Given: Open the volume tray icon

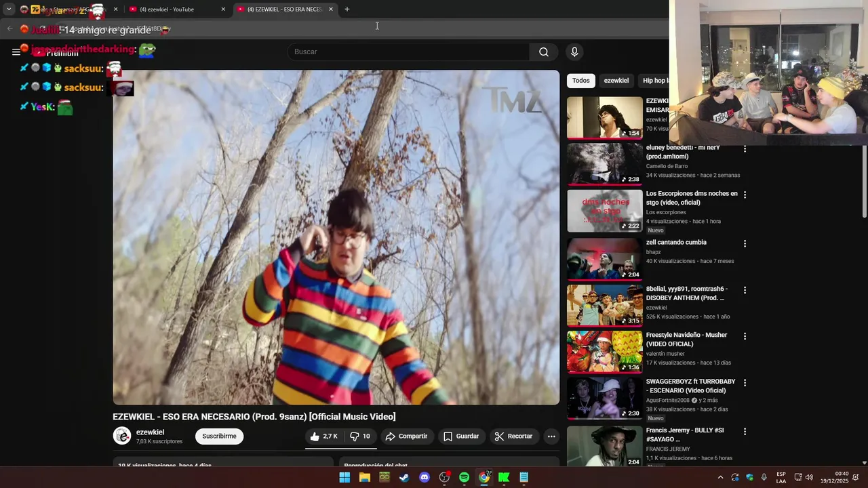Looking at the screenshot, I should [809, 477].
